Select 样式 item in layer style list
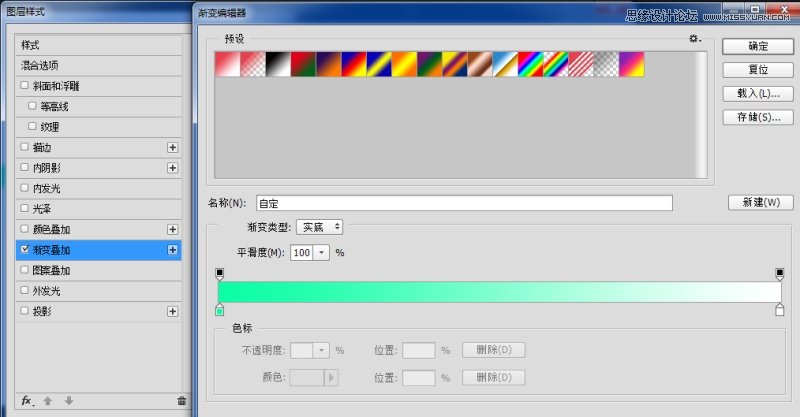 [x=99, y=45]
